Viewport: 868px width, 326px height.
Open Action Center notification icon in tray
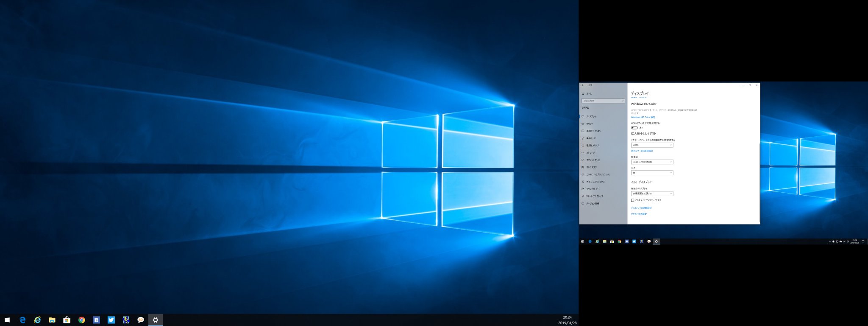[x=863, y=242]
